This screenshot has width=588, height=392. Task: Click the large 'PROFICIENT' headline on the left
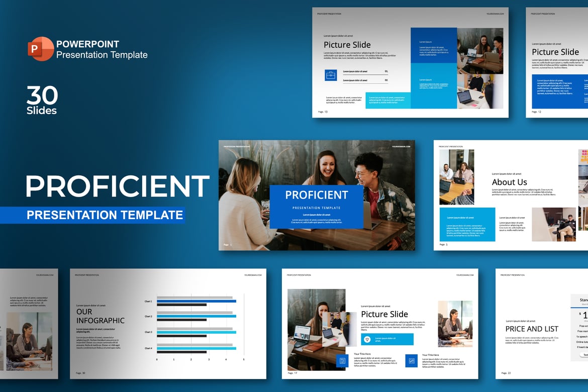(x=118, y=186)
